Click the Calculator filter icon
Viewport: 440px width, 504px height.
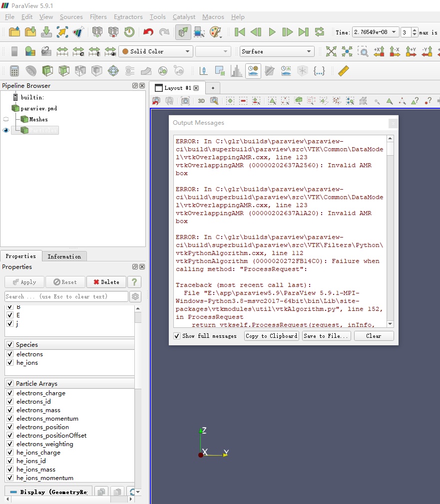(14, 71)
